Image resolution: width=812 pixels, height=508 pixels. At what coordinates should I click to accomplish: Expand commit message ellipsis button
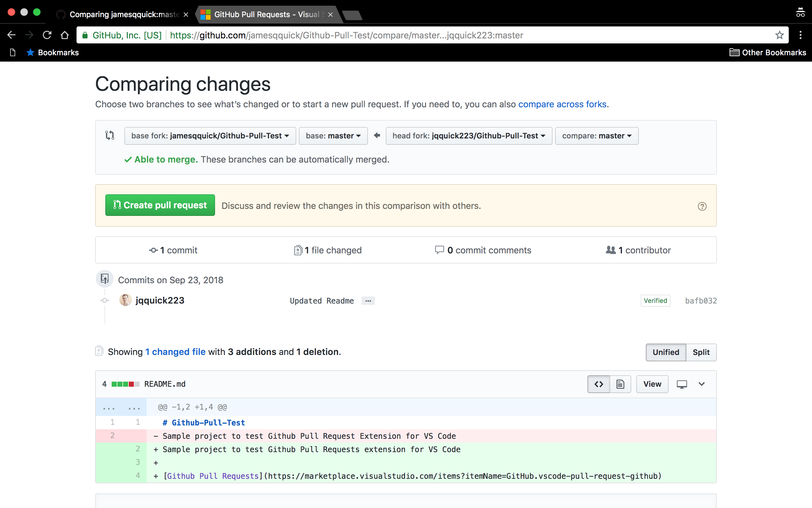click(368, 301)
